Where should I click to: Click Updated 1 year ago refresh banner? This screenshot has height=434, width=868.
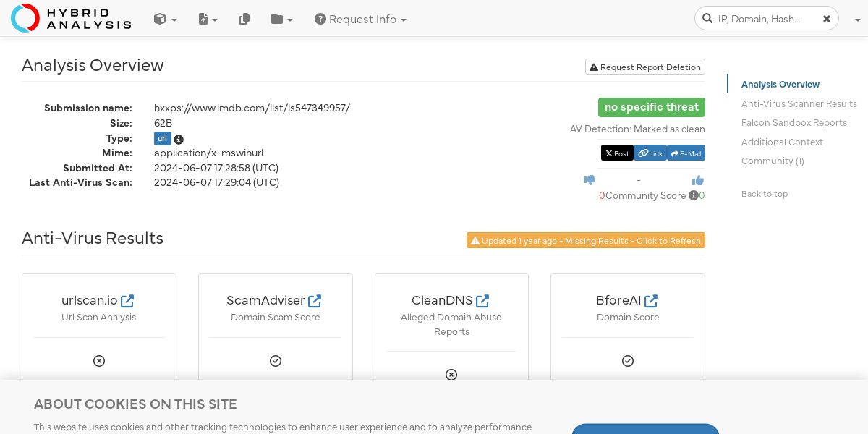tap(586, 240)
